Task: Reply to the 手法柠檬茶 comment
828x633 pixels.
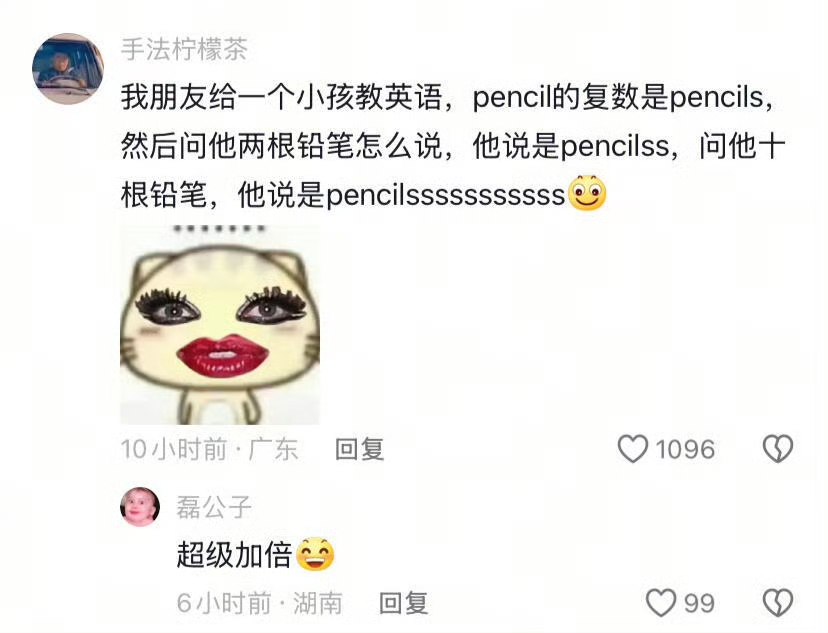Action: click(x=360, y=449)
